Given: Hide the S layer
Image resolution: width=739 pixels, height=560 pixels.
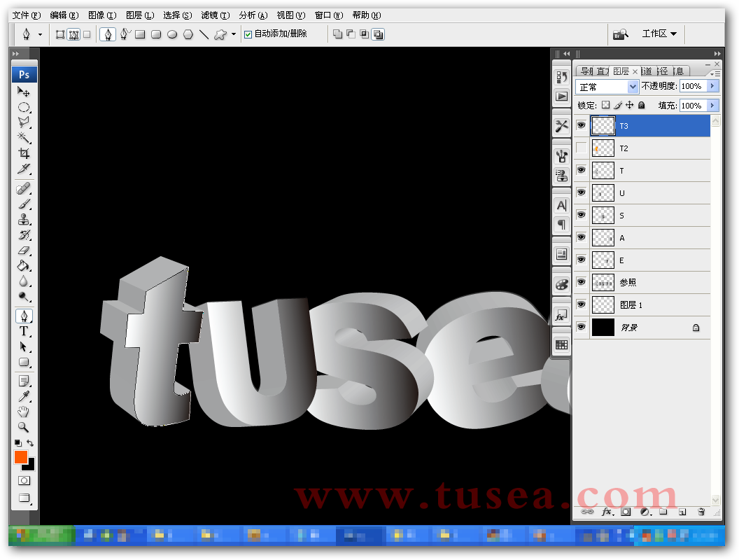Looking at the screenshot, I should pyautogui.click(x=581, y=215).
